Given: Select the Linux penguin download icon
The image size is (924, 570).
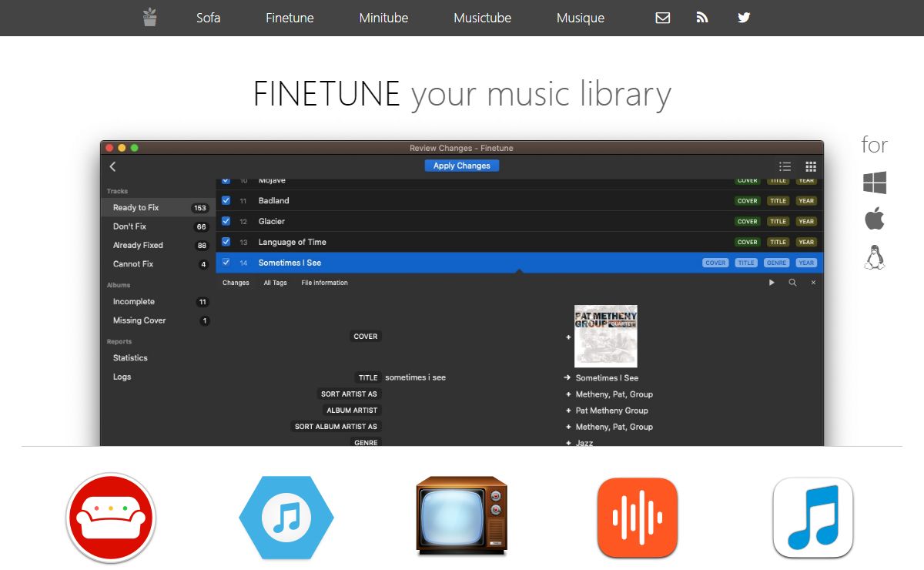Looking at the screenshot, I should pos(874,257).
